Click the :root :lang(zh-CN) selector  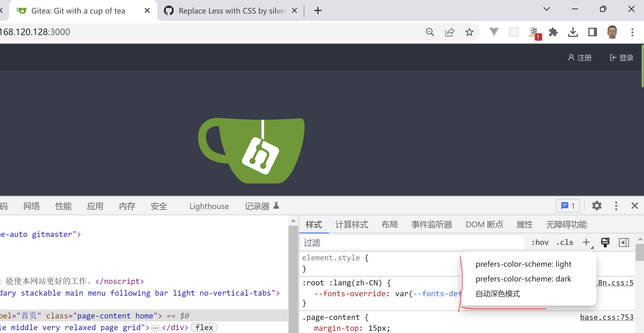(x=342, y=283)
